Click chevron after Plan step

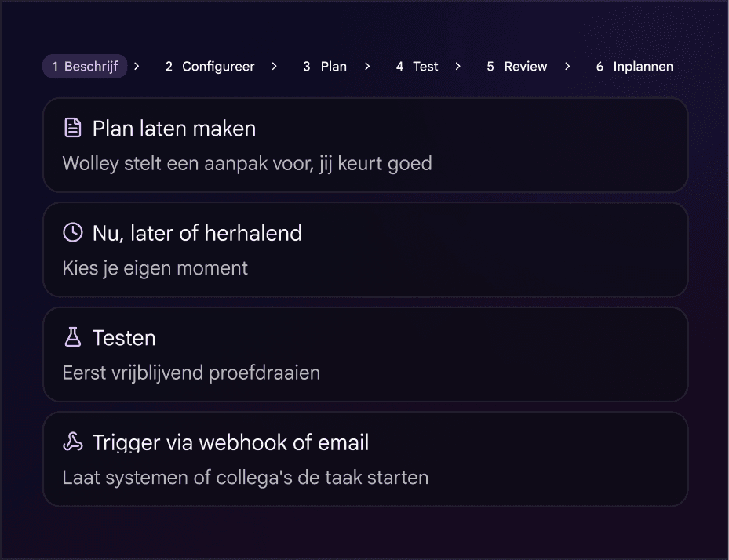[367, 67]
